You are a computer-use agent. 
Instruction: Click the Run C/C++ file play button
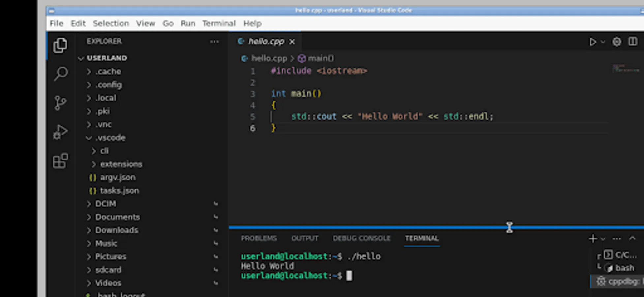pyautogui.click(x=593, y=42)
